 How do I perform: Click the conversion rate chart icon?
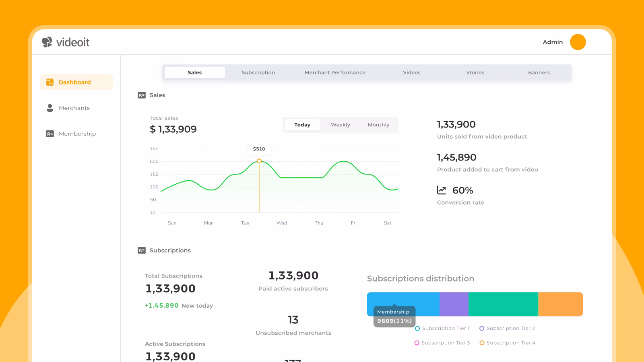point(442,190)
